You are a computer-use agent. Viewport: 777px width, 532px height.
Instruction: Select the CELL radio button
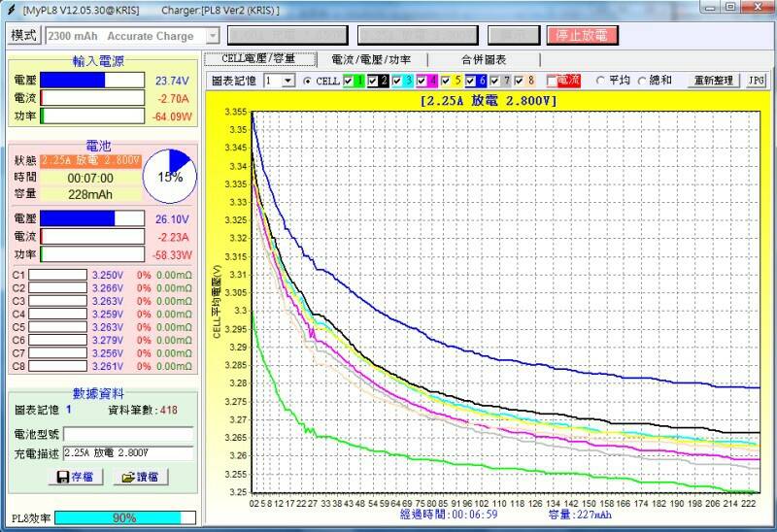pyautogui.click(x=307, y=81)
